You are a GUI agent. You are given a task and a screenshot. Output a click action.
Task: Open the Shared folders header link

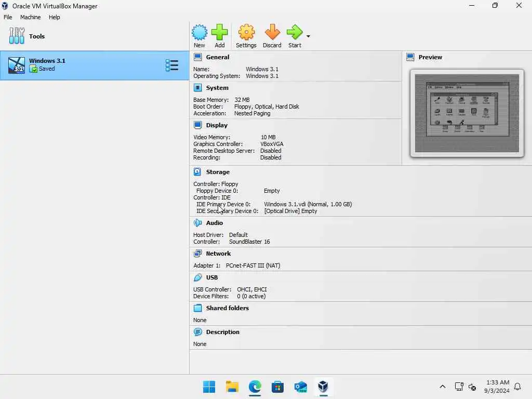pos(228,308)
